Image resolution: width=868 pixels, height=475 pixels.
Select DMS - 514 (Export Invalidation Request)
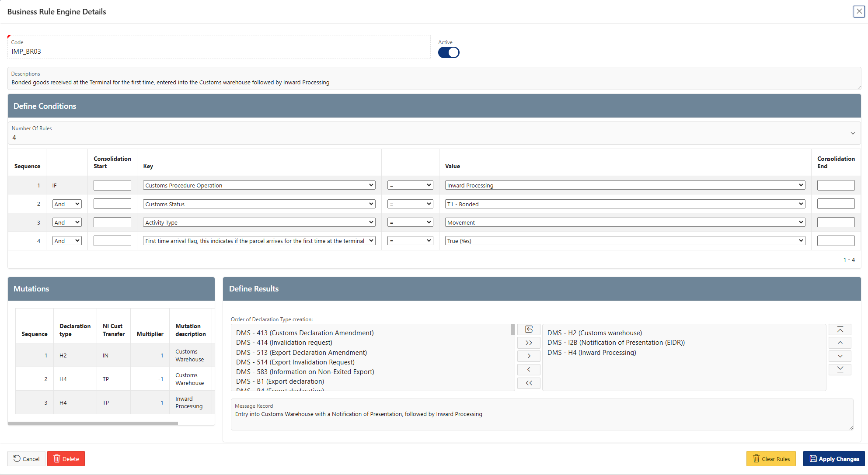click(x=295, y=362)
